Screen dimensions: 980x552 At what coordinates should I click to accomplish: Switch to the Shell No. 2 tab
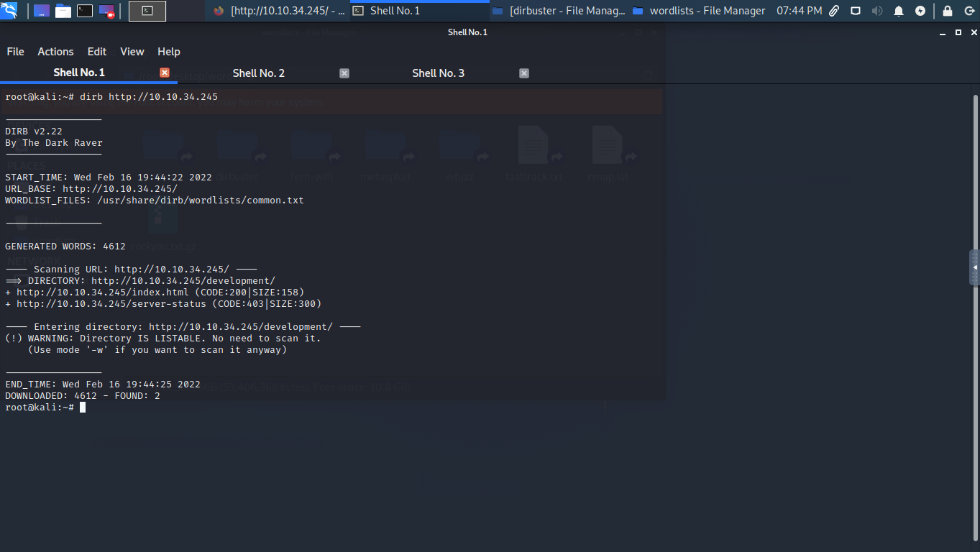pyautogui.click(x=259, y=73)
